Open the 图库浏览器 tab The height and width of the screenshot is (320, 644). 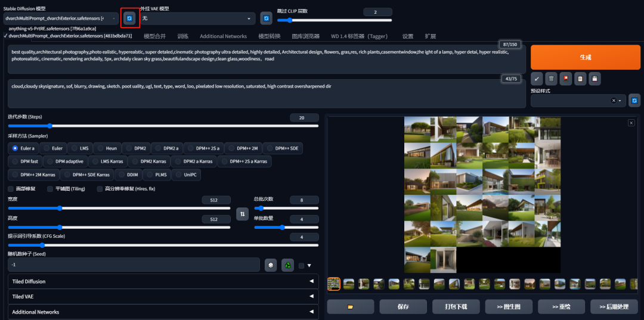click(x=305, y=36)
